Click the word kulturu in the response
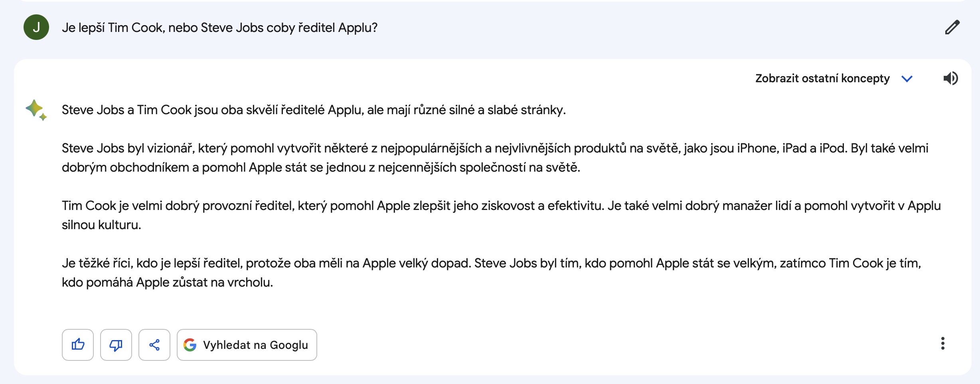980x384 pixels. click(x=120, y=225)
